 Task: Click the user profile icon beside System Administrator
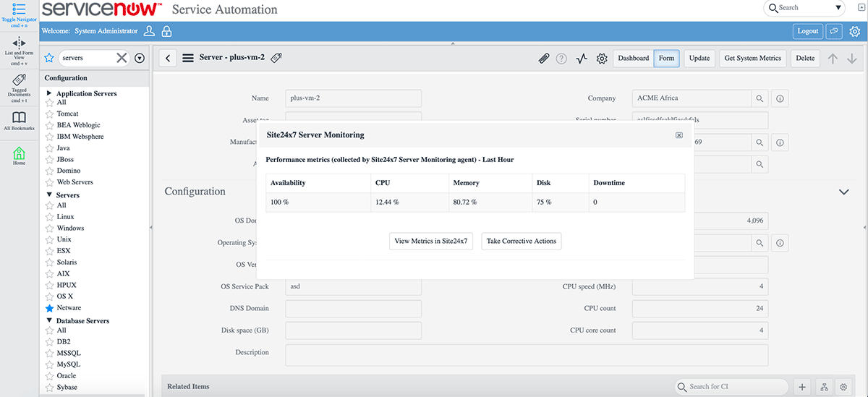[149, 31]
